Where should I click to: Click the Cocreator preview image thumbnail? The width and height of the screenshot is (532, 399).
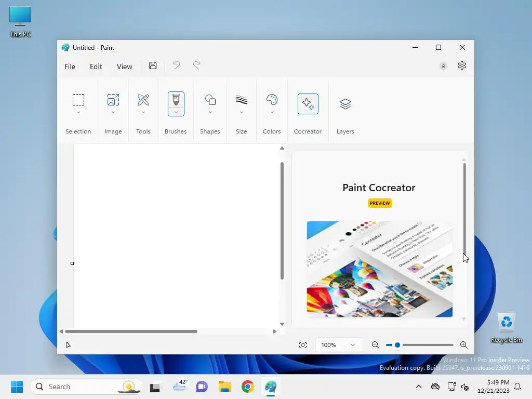click(x=379, y=269)
